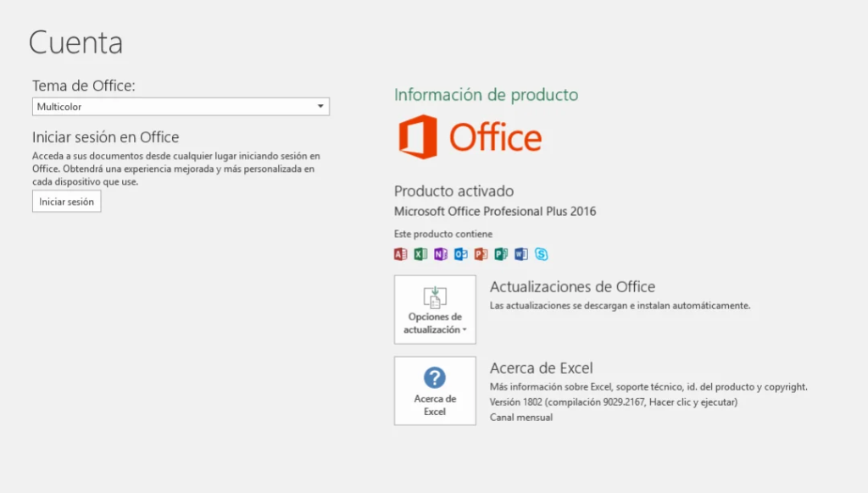
Task: Click Microsoft Office Profesional Plus 2016 text
Action: point(495,212)
